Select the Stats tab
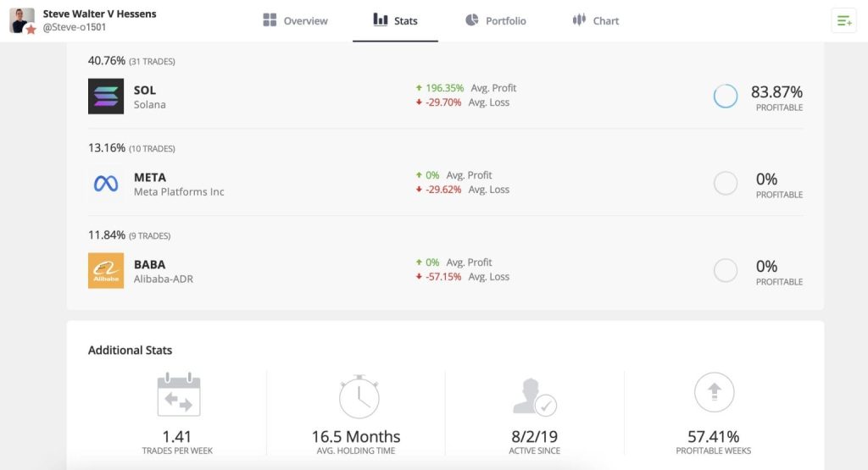 [396, 21]
